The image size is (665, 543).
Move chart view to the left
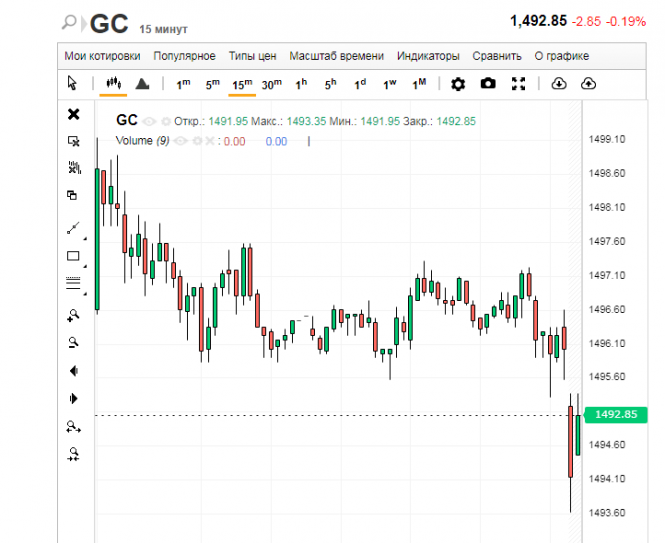74,371
